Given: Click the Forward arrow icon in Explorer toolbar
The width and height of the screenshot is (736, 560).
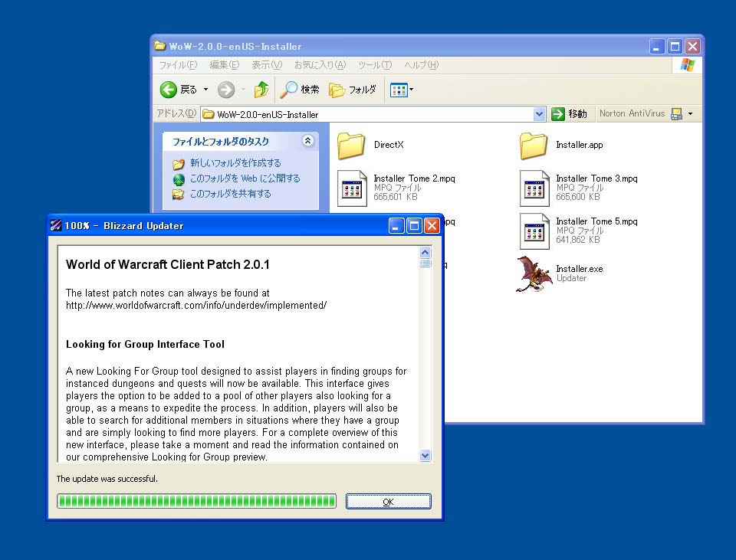Looking at the screenshot, I should click(x=226, y=90).
